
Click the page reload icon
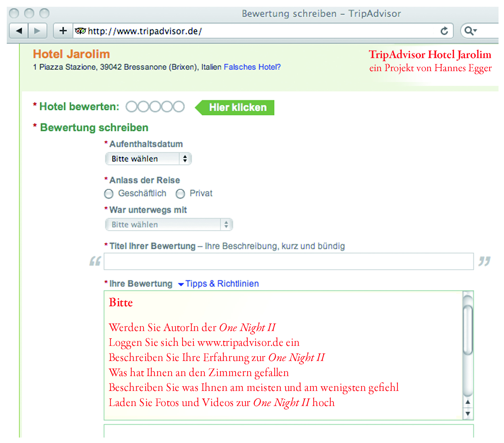444,31
